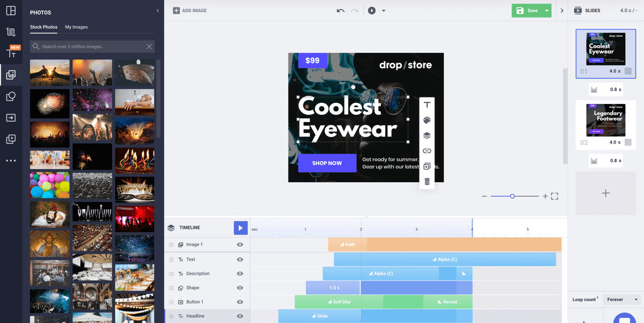The height and width of the screenshot is (323, 644).
Task: Click the Add Image button
Action: 190,10
